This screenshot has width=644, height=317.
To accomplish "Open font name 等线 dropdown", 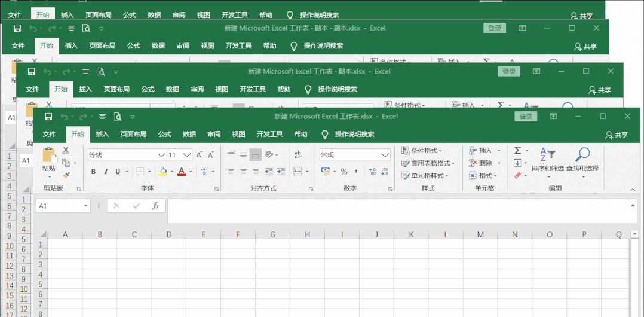I will click(x=161, y=155).
